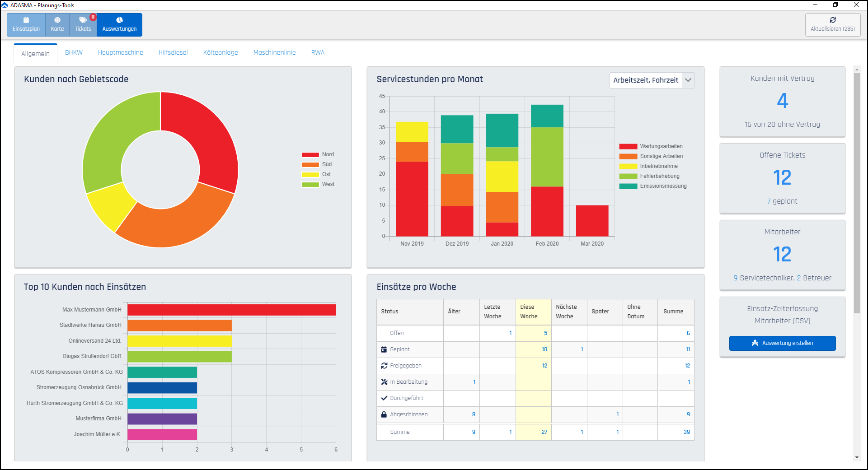
Task: Toggle the Emissionsmessung legend swatch
Action: point(628,186)
